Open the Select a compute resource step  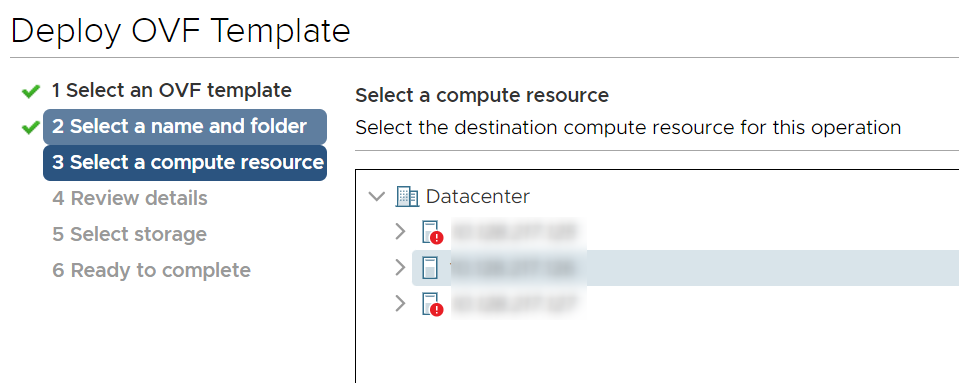click(185, 163)
